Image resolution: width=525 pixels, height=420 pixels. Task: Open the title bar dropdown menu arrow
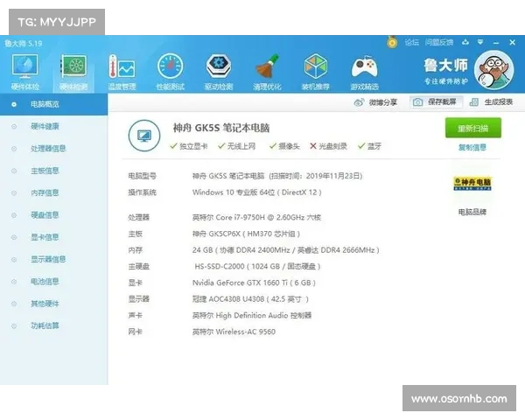click(x=480, y=42)
